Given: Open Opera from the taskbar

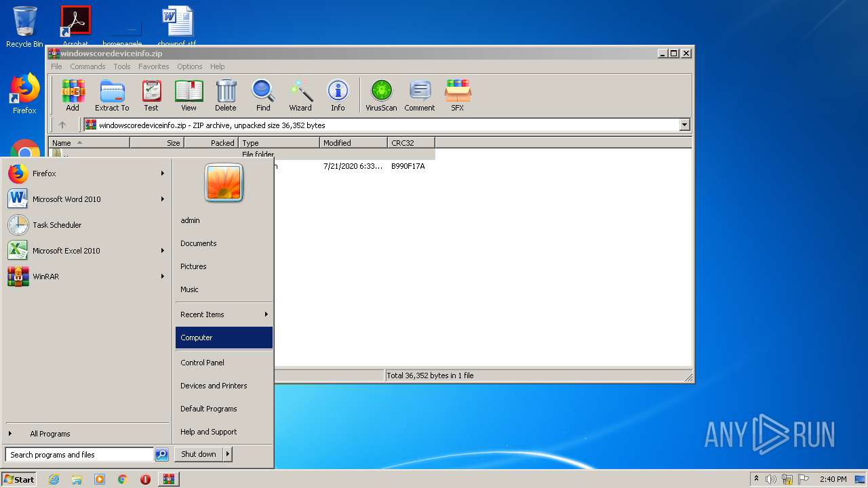Looking at the screenshot, I should (145, 479).
